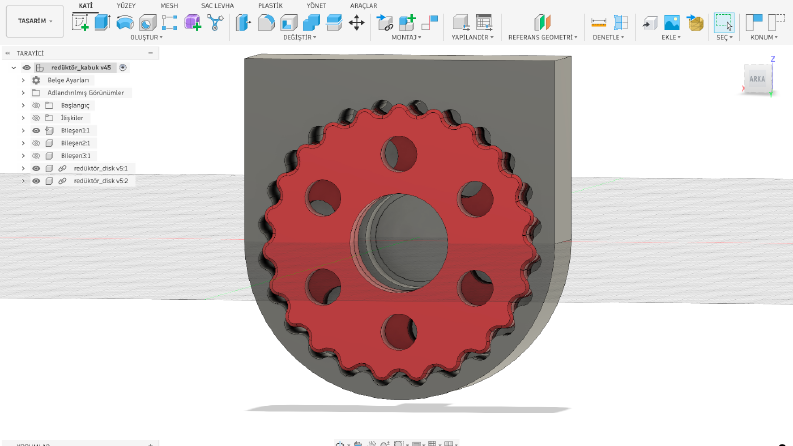Screen dimensions: 793x446
Task: Choose the Revolve tool icon
Action: click(x=125, y=22)
